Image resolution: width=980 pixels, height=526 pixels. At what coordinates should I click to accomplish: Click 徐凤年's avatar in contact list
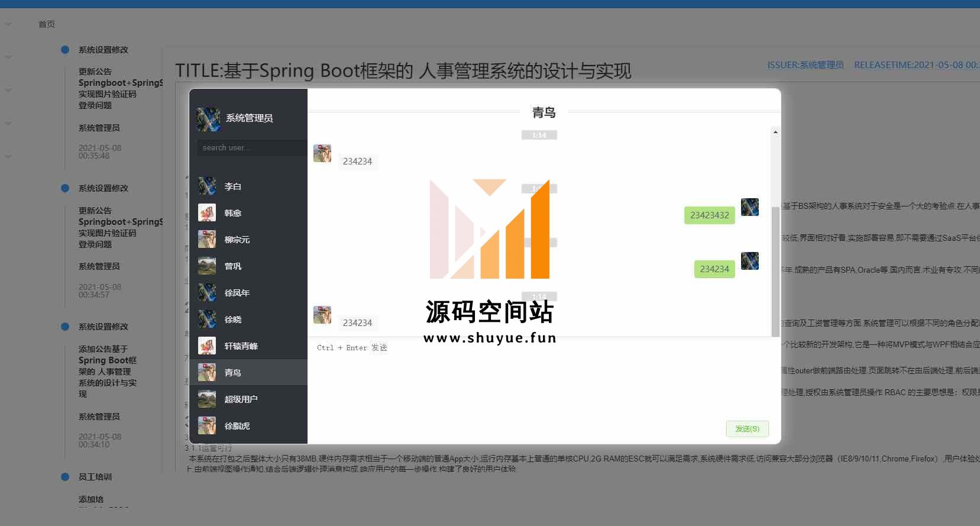207,292
